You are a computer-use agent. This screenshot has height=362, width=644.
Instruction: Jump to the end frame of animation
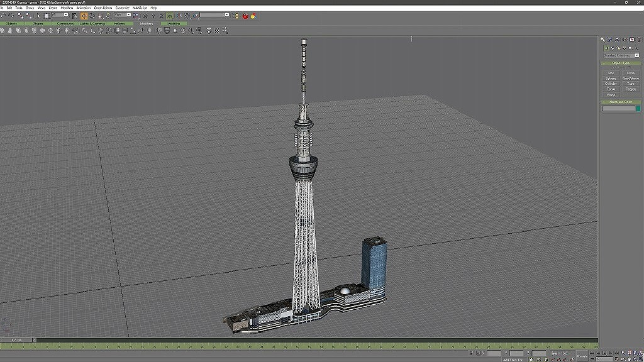[616, 353]
